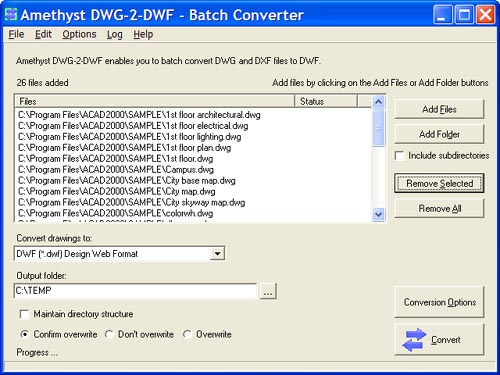Click the Add Files button
The image size is (500, 375).
click(439, 109)
